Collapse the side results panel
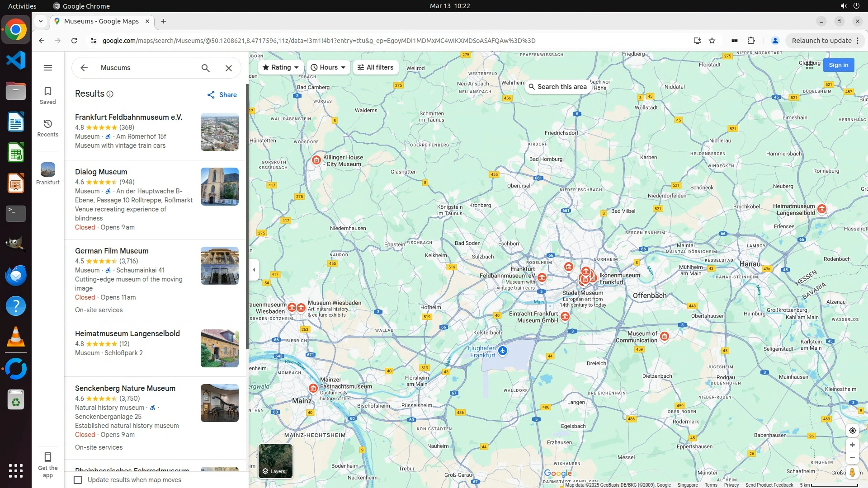The width and height of the screenshot is (868, 488). [254, 270]
